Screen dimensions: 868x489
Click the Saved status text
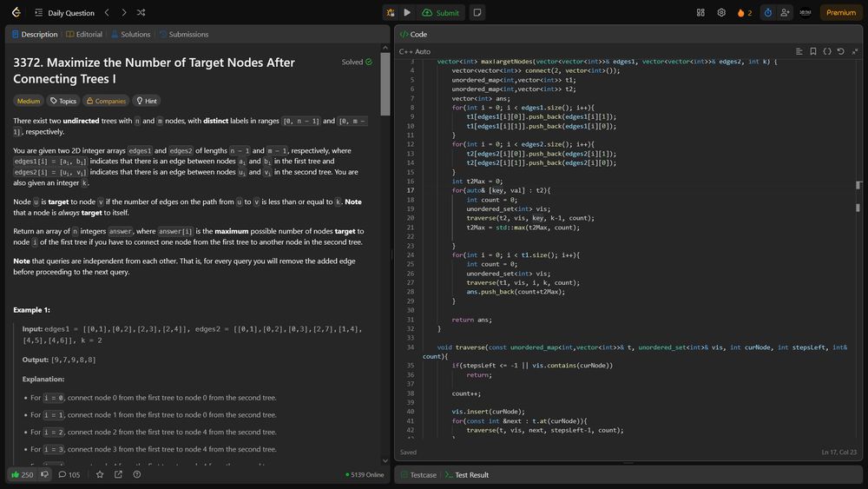408,453
